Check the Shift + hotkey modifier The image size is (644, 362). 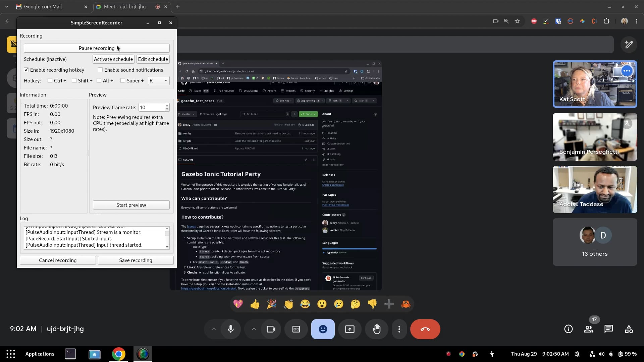coord(74,81)
